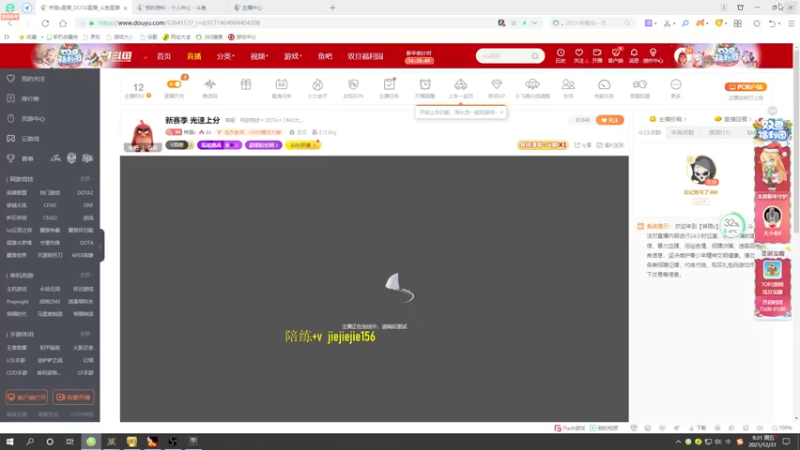This screenshot has width=800, height=450.
Task: Expand the 分类 navigation dropdown
Action: (225, 56)
